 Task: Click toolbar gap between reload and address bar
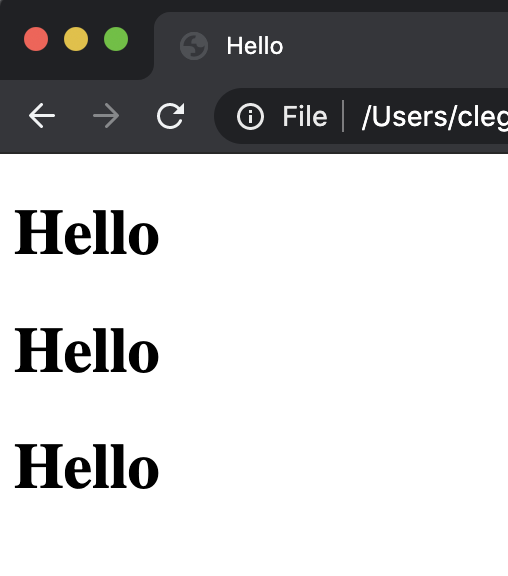point(200,116)
